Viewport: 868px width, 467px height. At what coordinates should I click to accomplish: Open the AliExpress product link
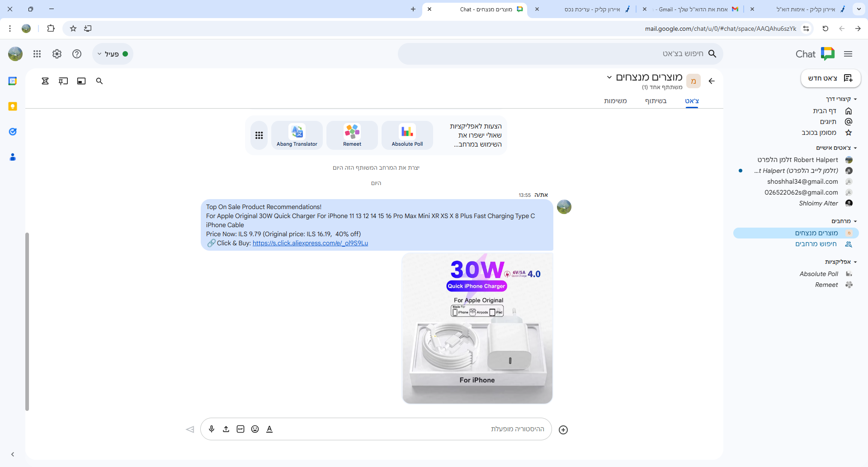[310, 243]
